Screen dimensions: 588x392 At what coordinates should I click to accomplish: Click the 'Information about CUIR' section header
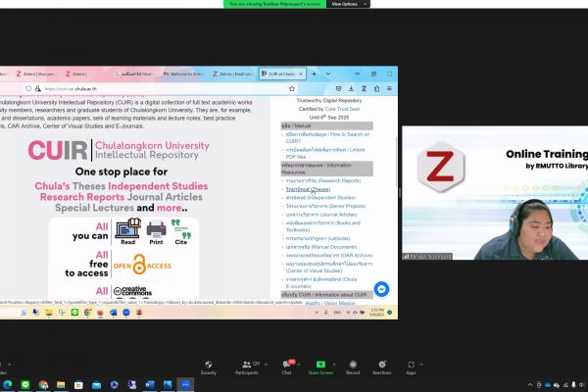pyautogui.click(x=327, y=295)
